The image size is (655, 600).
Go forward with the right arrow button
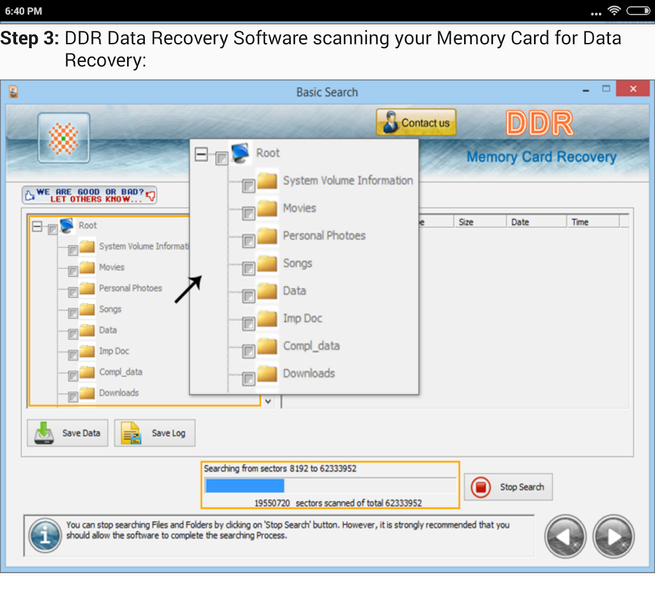pos(613,537)
